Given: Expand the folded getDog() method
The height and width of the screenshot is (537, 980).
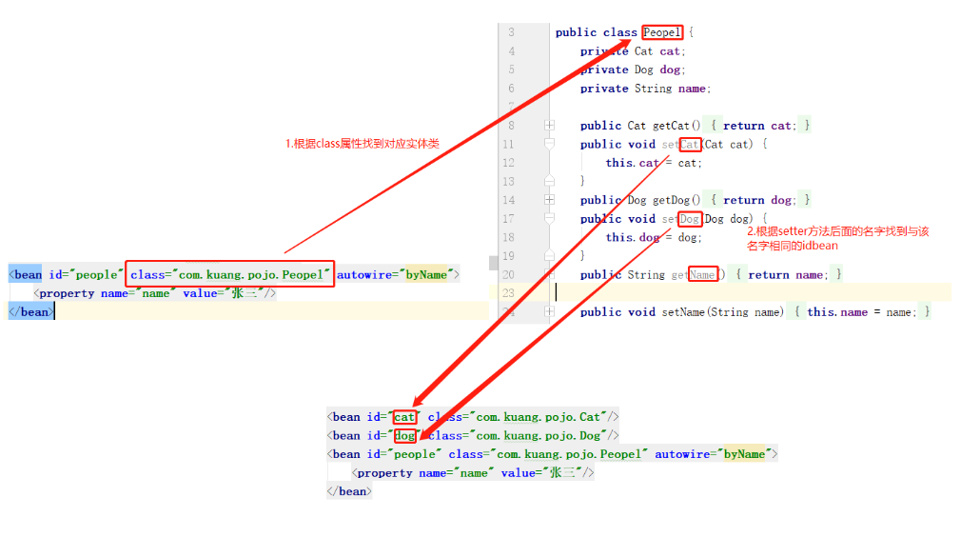Looking at the screenshot, I should click(549, 200).
